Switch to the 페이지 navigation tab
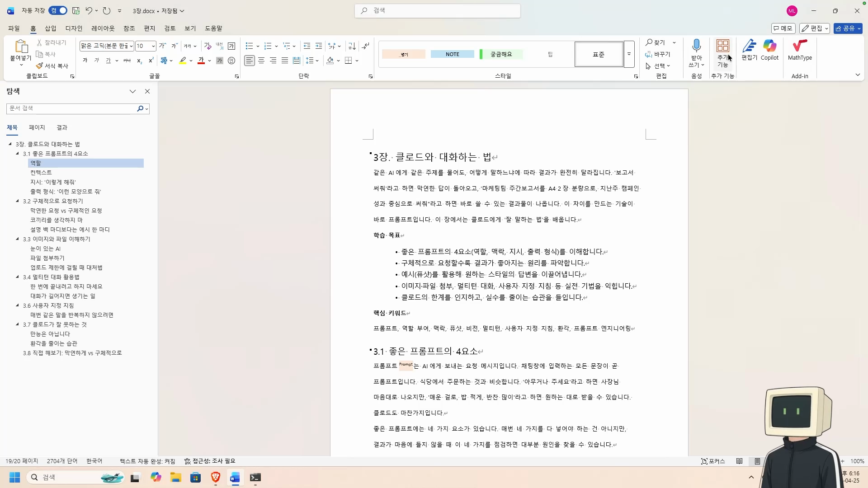 tap(37, 128)
